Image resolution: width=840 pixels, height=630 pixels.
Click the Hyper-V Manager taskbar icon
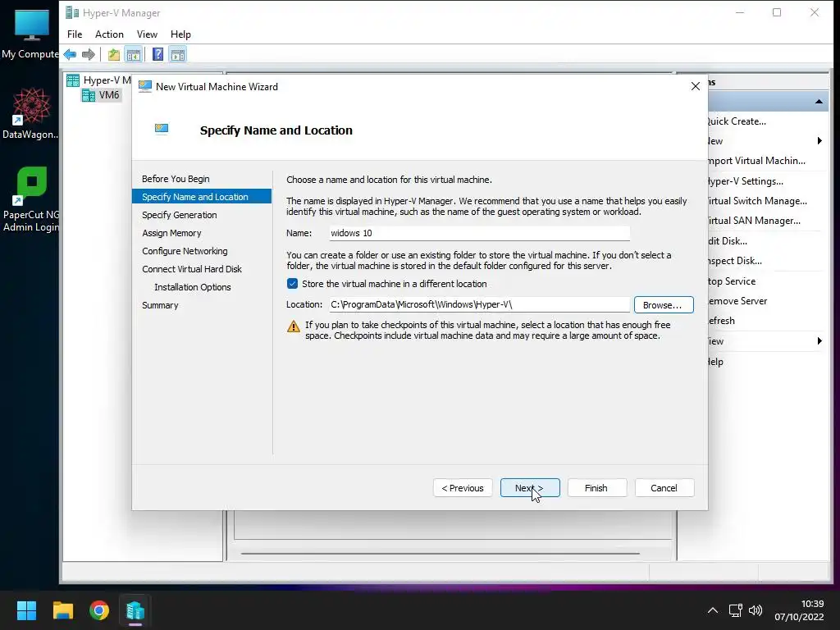[x=135, y=610]
